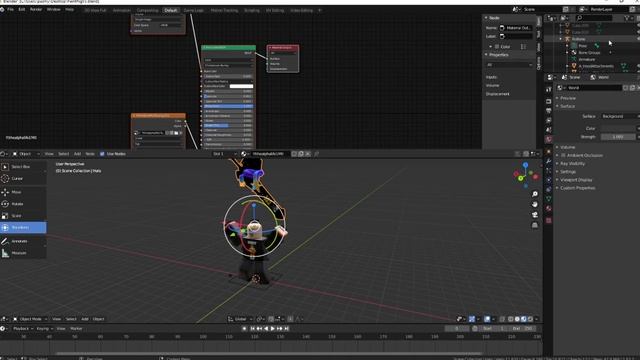640x360 pixels.
Task: Click the viewport zoom magnifier icon
Action: tap(535, 194)
